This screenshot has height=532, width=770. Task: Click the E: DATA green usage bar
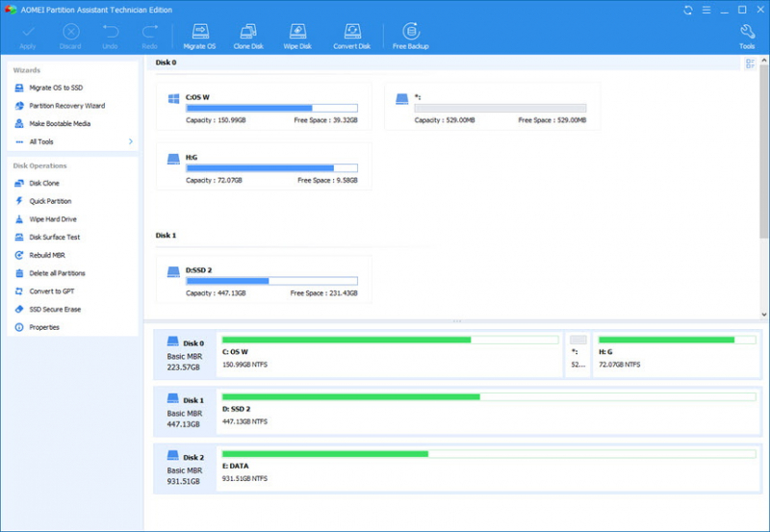coord(324,453)
